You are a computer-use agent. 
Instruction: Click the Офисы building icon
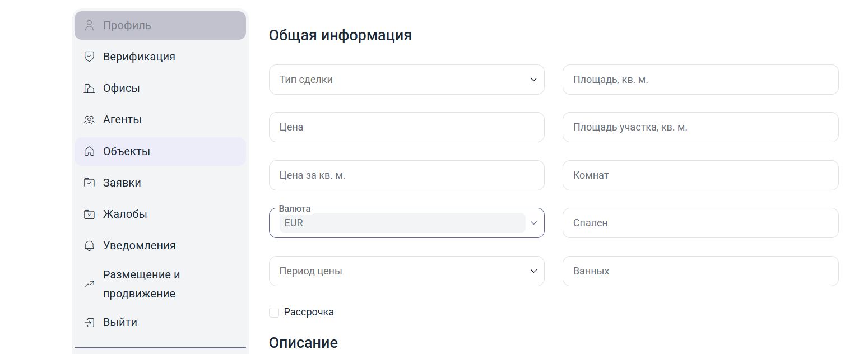(x=89, y=88)
